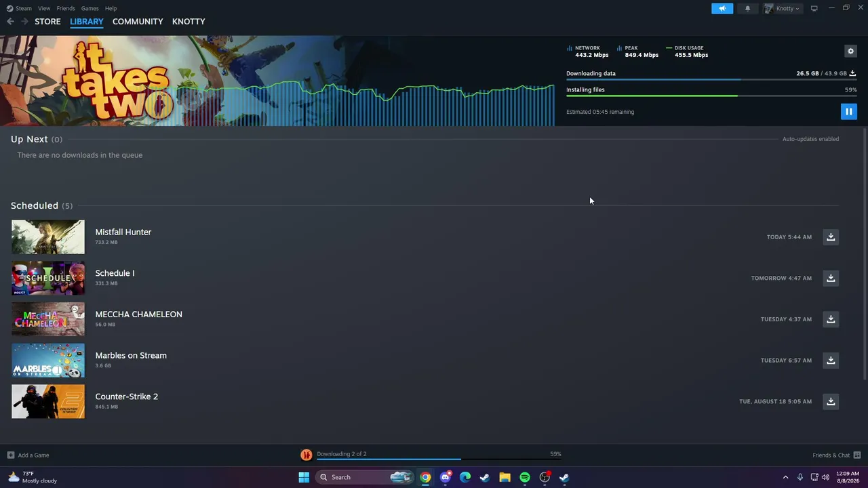Click the Counter-Strike 2 title
The height and width of the screenshot is (488, 868).
pyautogui.click(x=127, y=396)
